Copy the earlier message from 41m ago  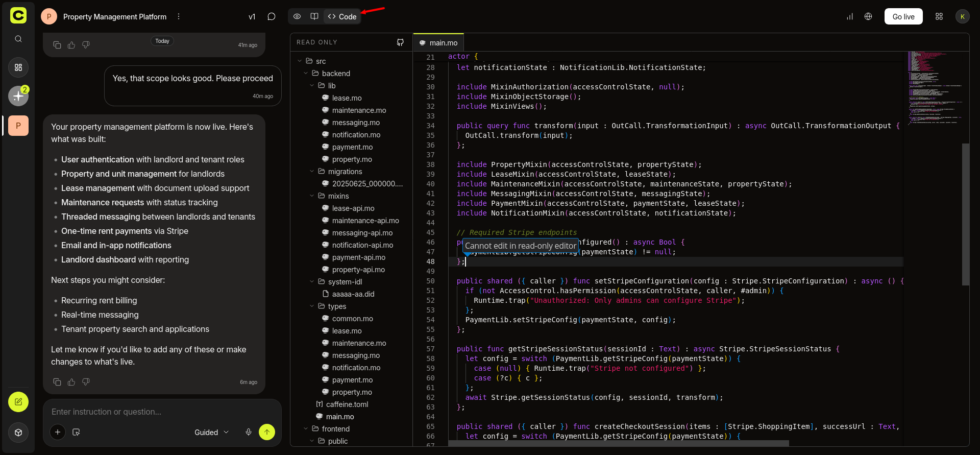click(57, 45)
